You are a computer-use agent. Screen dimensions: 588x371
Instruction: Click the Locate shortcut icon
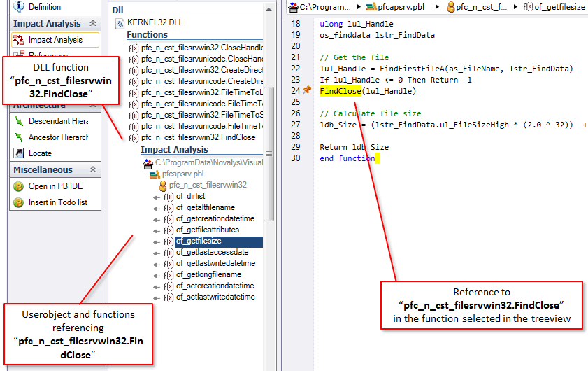20,153
